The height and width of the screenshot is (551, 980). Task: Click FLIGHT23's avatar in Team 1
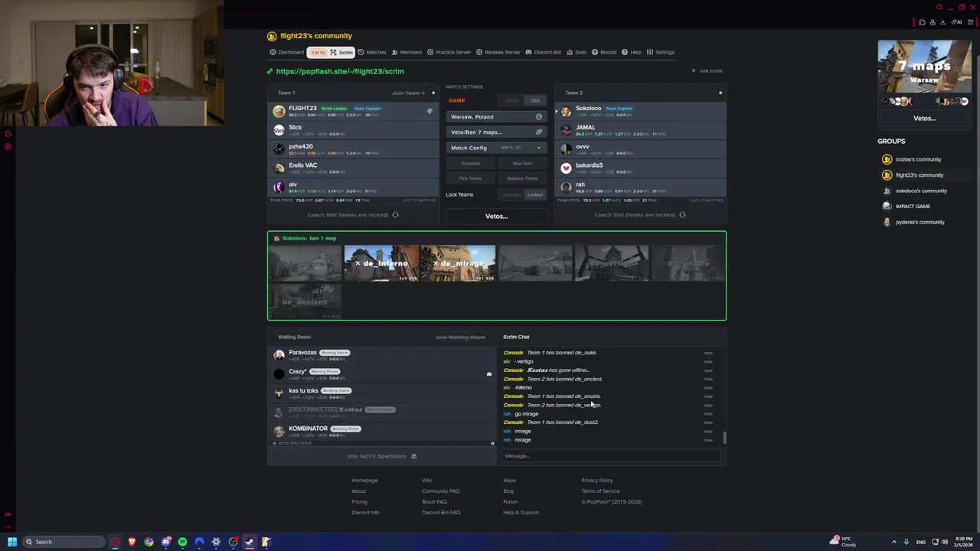[279, 111]
